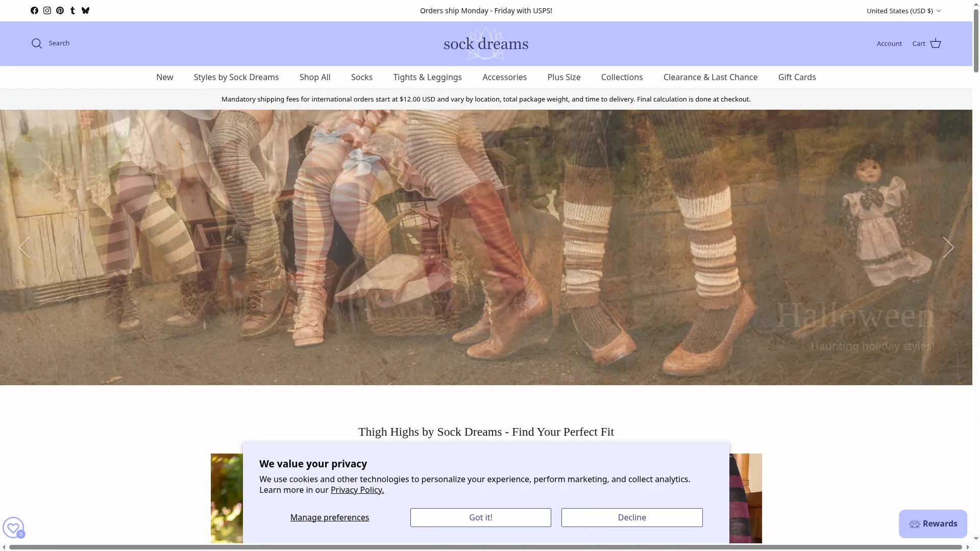Go to previous hero slide arrow
This screenshot has height=551, width=980.
(24, 247)
